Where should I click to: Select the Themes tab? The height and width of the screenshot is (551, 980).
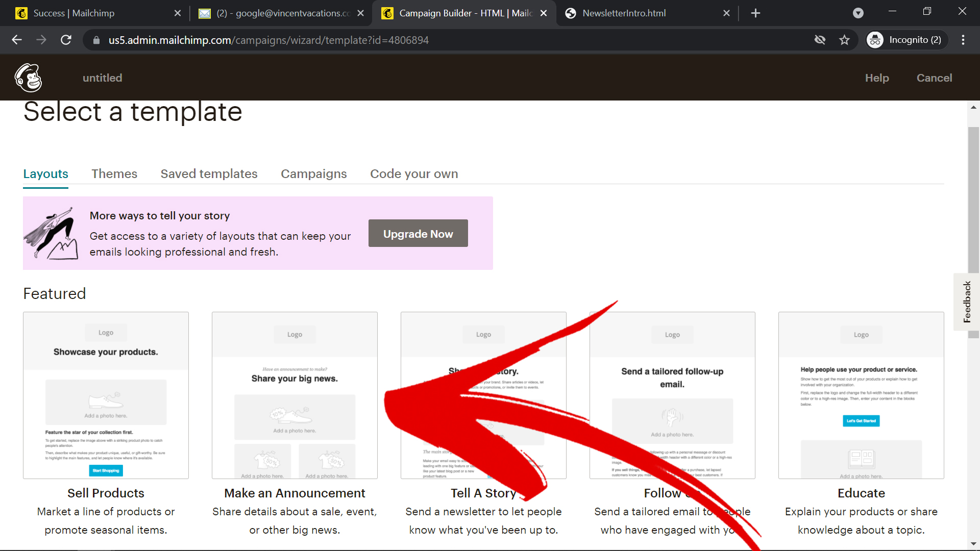114,174
